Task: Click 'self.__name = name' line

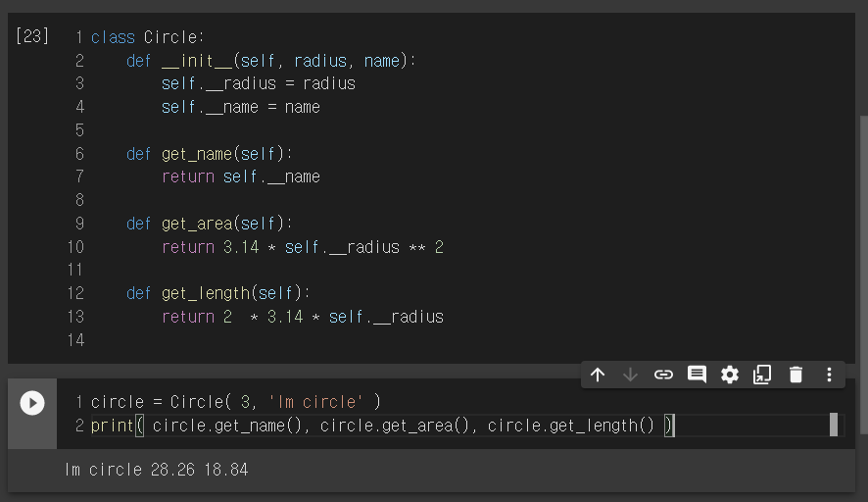Action: [240, 107]
